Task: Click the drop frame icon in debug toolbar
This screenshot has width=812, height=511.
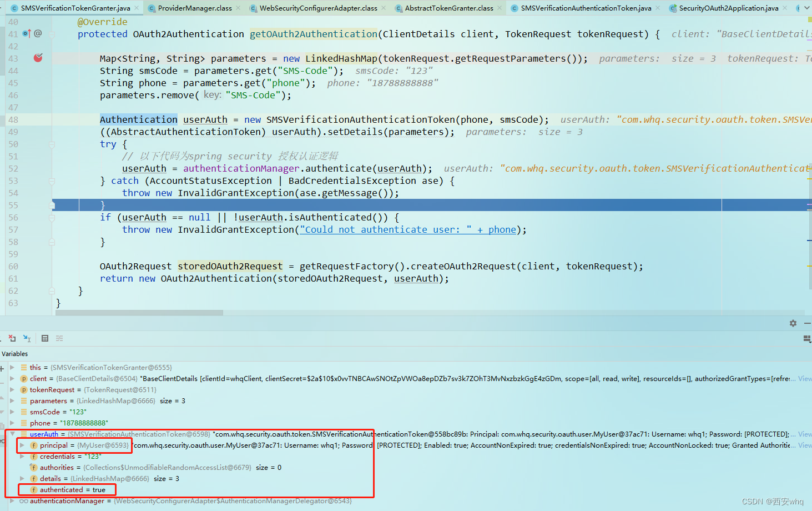Action: pos(12,338)
